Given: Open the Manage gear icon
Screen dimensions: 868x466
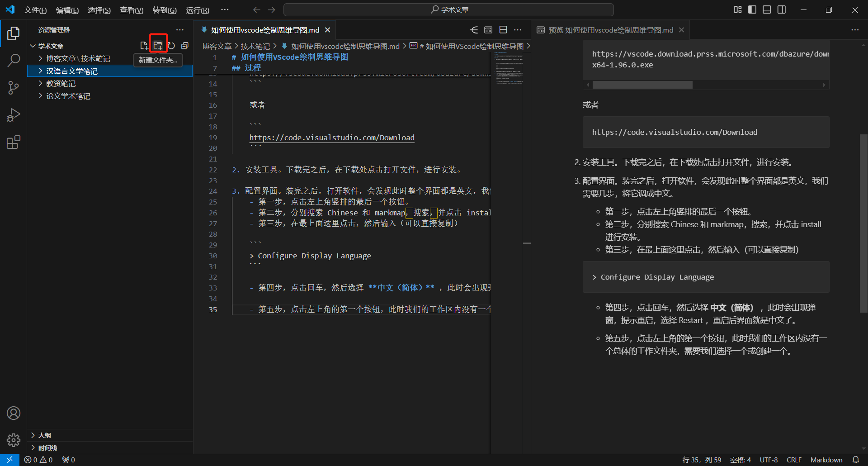Looking at the screenshot, I should coord(14,440).
